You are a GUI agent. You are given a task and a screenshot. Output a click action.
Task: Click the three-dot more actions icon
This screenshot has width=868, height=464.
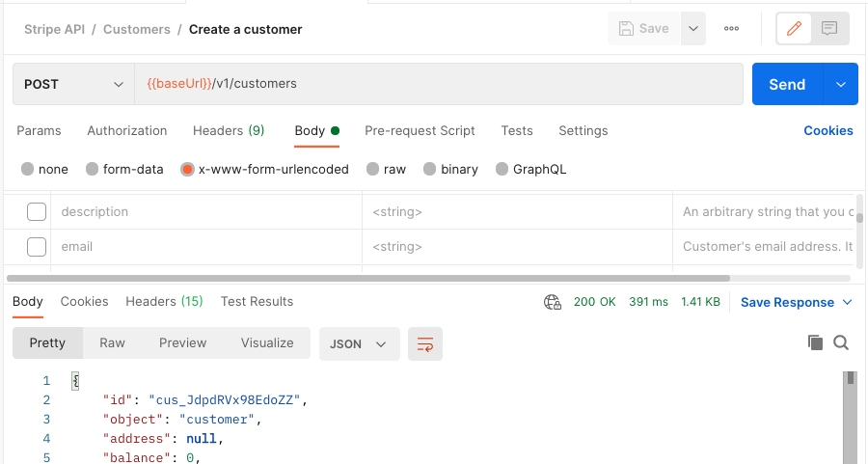(x=732, y=29)
